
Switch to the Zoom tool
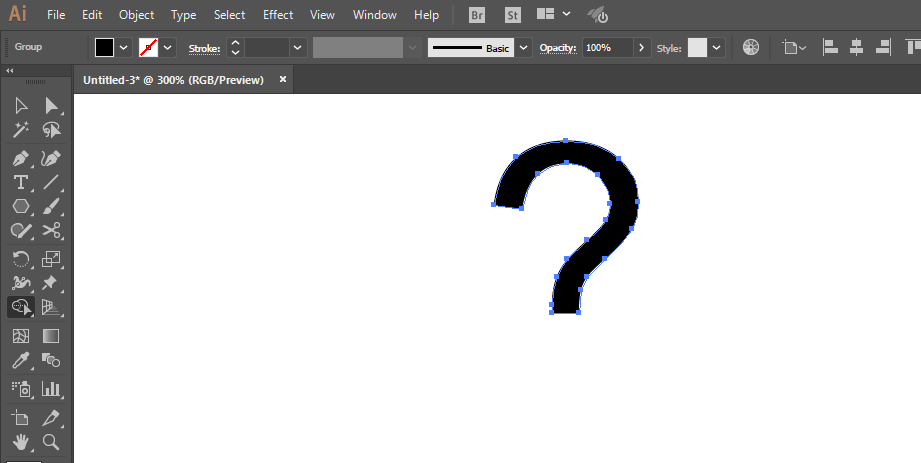[51, 441]
